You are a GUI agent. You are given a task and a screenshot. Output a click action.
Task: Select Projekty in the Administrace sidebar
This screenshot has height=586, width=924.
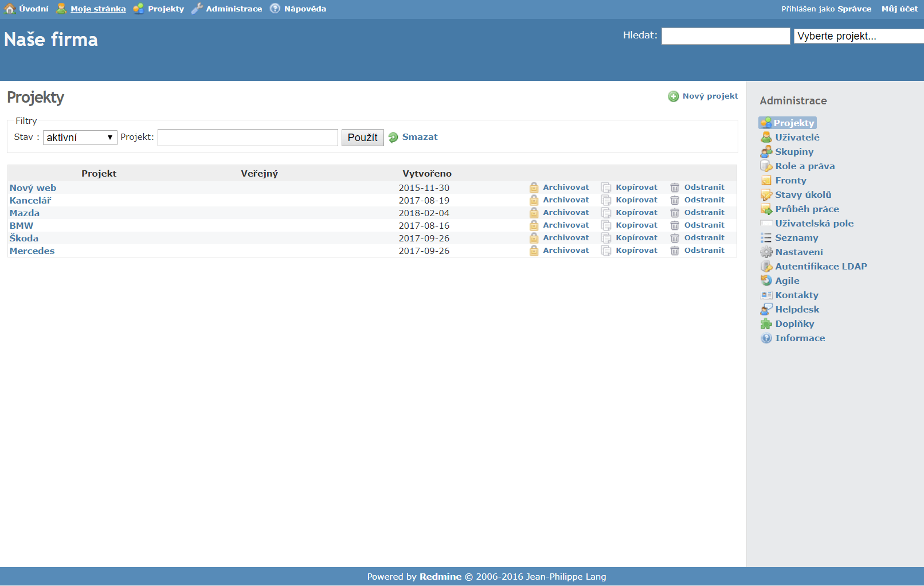point(793,123)
